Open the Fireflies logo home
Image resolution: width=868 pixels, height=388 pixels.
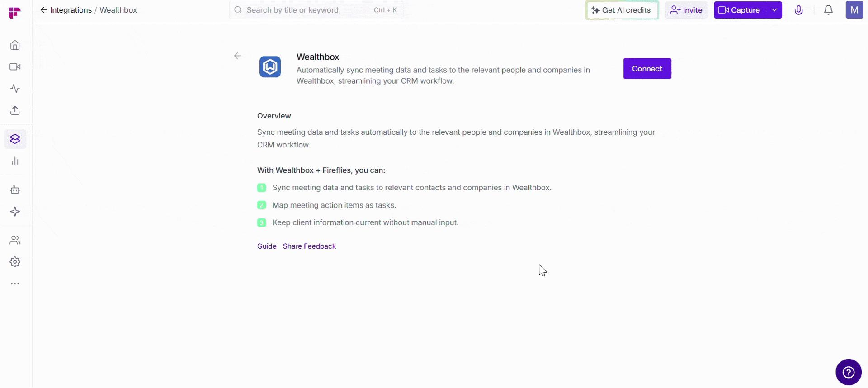pyautogui.click(x=14, y=13)
